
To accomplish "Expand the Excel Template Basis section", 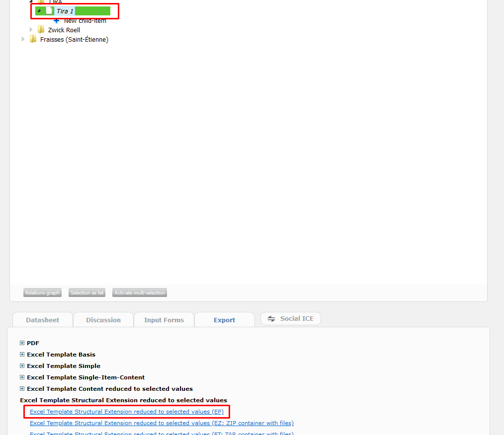I will point(22,355).
